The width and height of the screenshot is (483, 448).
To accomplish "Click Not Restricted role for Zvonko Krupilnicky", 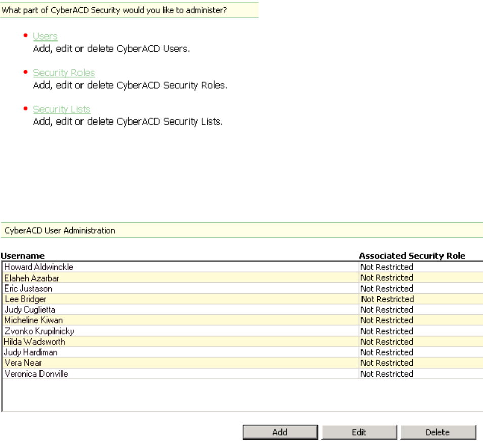I will (387, 331).
